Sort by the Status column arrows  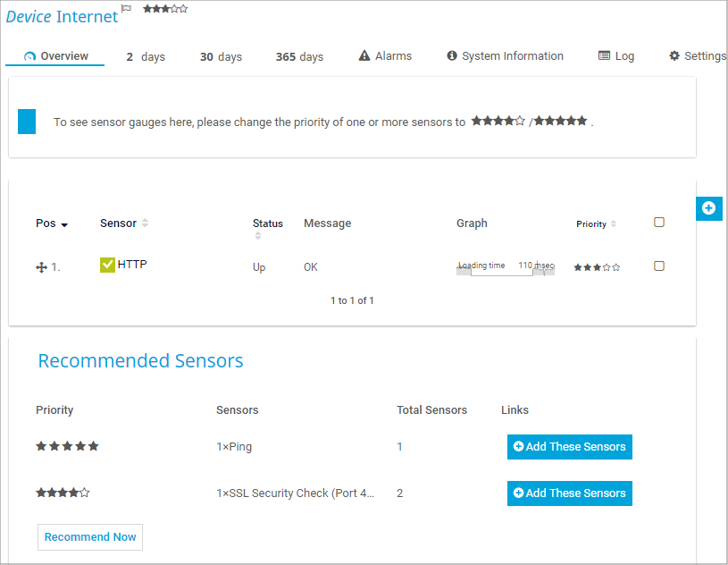258,236
